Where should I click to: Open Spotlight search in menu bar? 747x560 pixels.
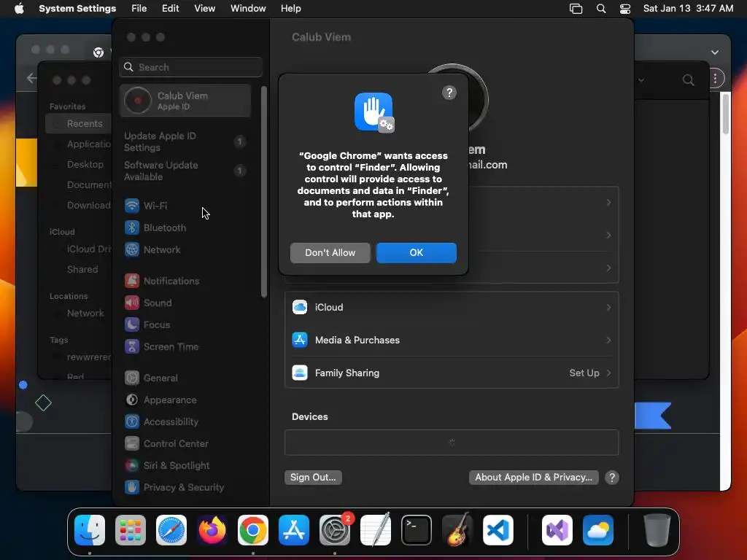click(601, 9)
